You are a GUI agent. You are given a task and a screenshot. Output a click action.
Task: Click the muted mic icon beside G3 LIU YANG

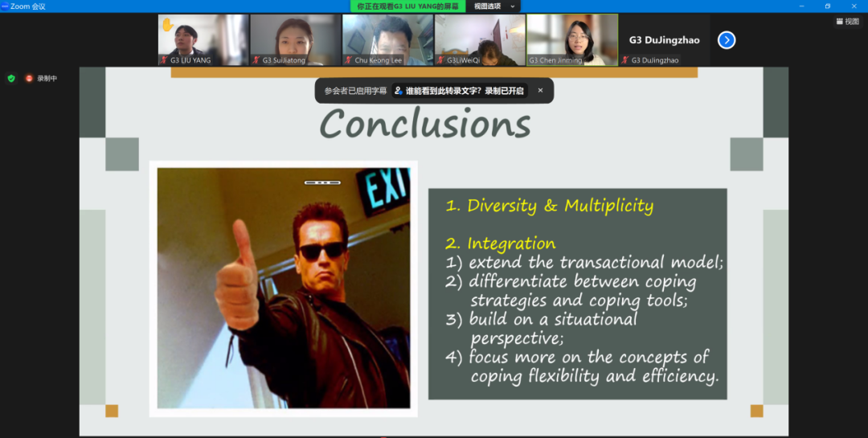tap(164, 59)
